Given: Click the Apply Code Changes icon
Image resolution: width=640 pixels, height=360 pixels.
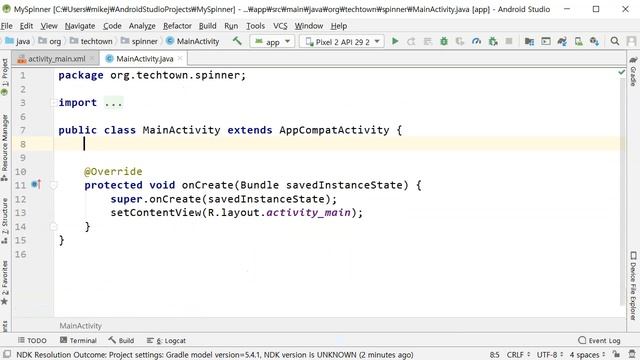Looking at the screenshot, I should click(427, 41).
